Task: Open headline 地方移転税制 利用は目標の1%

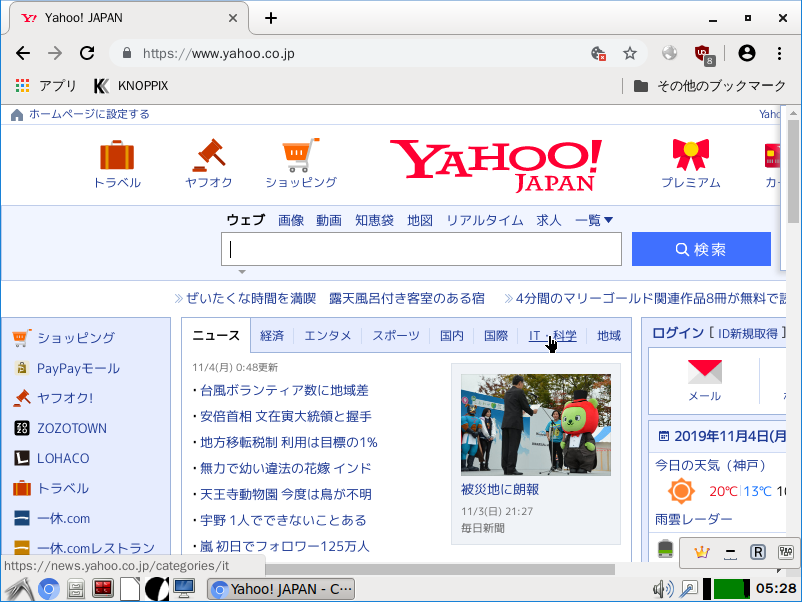Action: pos(288,442)
